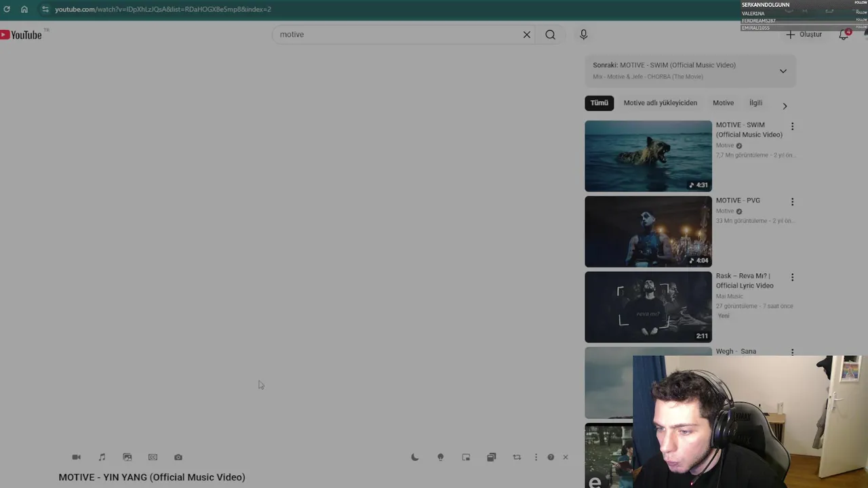The width and height of the screenshot is (868, 488).
Task: Open notifications bell
Action: click(x=844, y=35)
